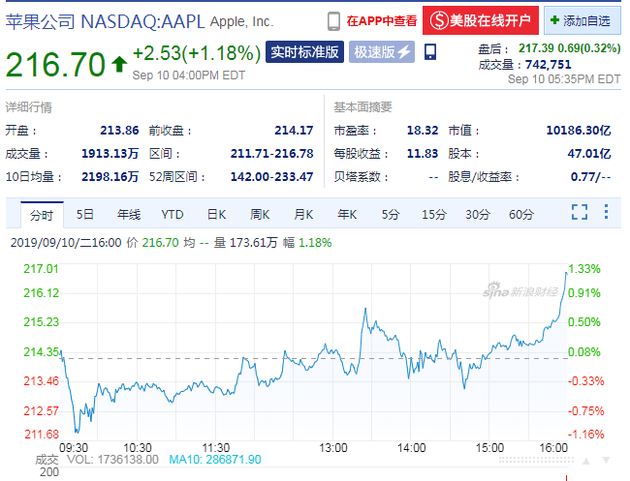Viewport: 630px width, 481px height.
Task: Switch to the 日K candlestick tab
Action: pyautogui.click(x=217, y=215)
